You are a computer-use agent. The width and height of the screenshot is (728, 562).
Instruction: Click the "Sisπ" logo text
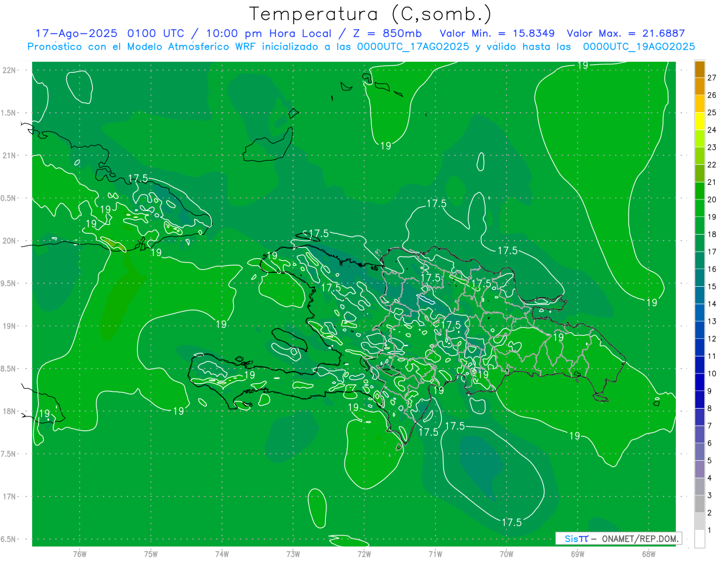tap(576, 538)
